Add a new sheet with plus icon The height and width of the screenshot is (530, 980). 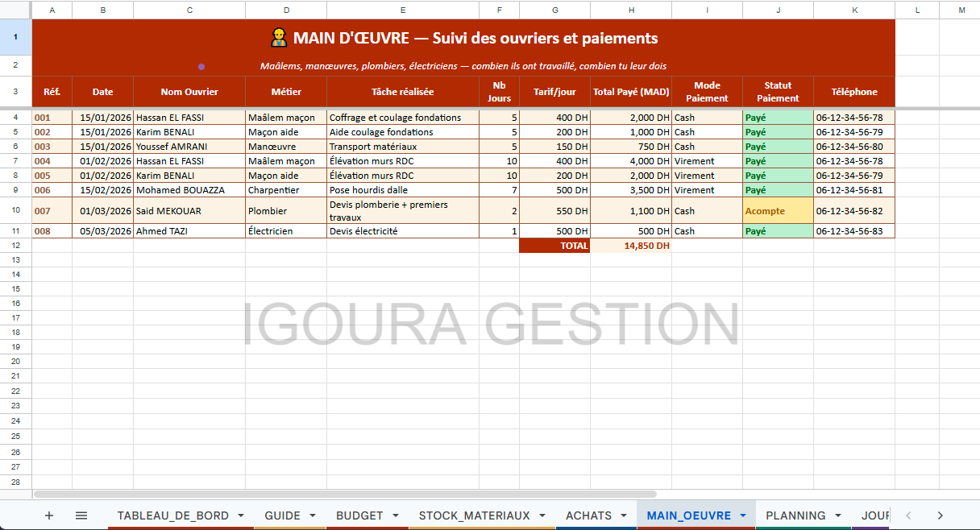click(x=49, y=516)
